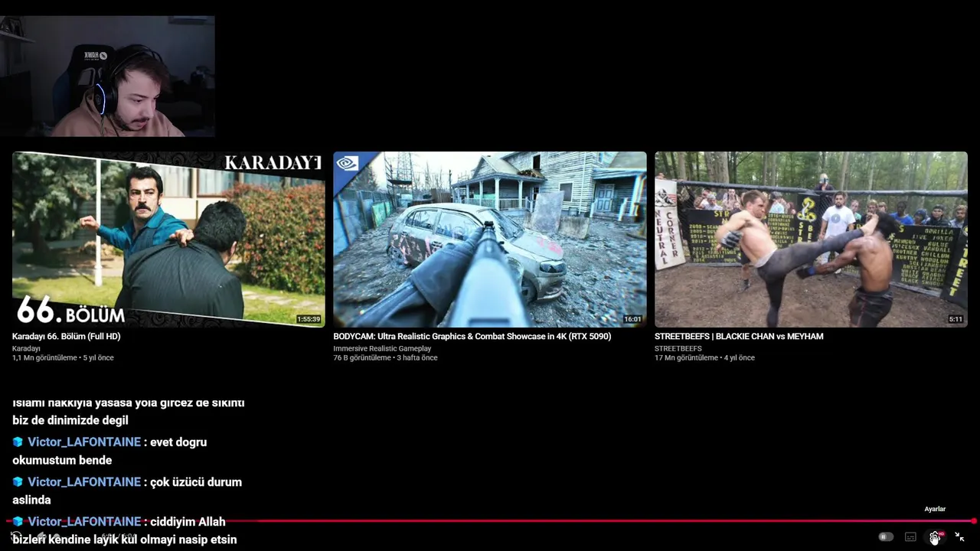Click "1,1 Mn görüntüleme • 5 yıl önce" text
Screen dimensions: 980x551
(x=63, y=358)
